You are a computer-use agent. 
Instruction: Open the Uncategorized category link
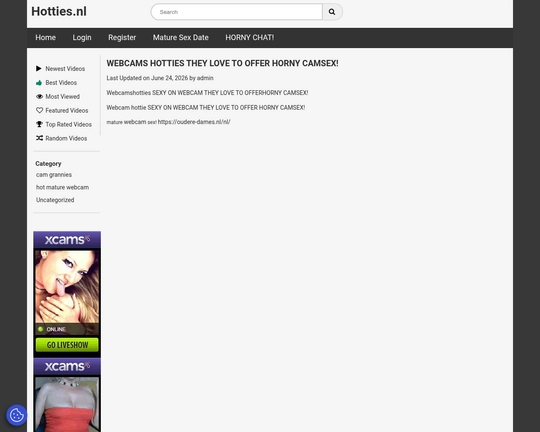coord(55,200)
